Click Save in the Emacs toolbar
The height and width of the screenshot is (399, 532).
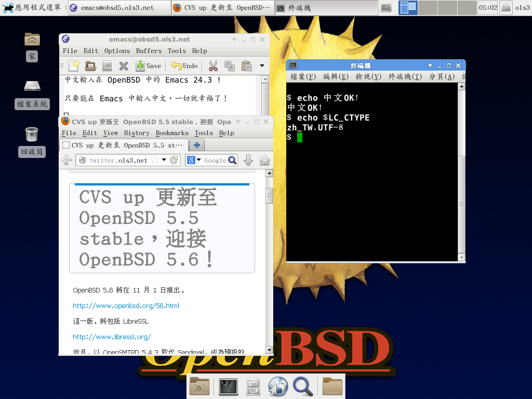coord(148,65)
